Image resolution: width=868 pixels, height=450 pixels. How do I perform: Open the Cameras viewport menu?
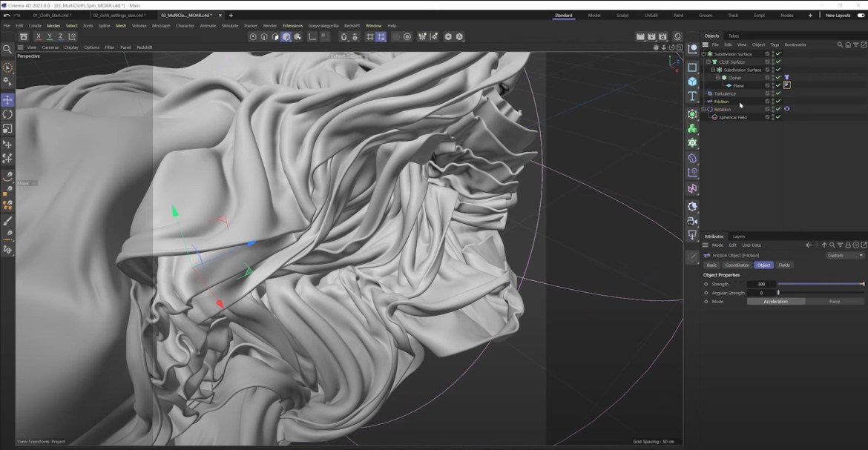point(50,47)
